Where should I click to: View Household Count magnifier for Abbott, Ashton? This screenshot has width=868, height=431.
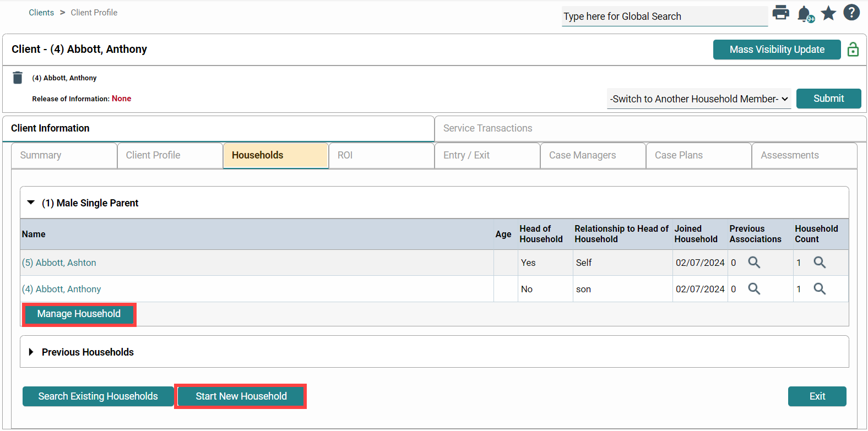point(820,263)
